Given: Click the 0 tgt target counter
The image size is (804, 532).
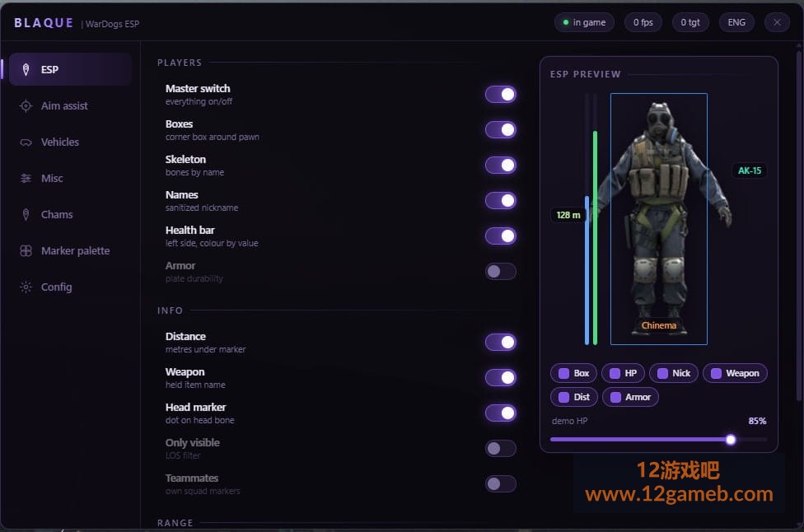Looking at the screenshot, I should coord(690,22).
